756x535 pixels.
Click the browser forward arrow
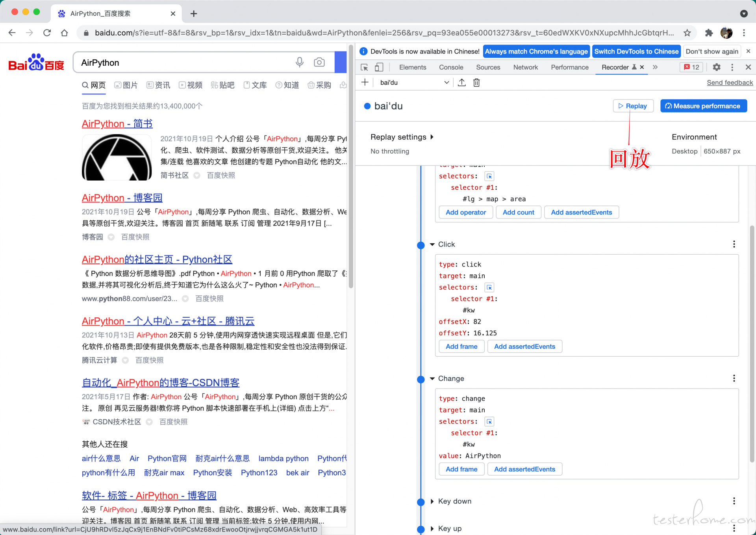click(30, 33)
